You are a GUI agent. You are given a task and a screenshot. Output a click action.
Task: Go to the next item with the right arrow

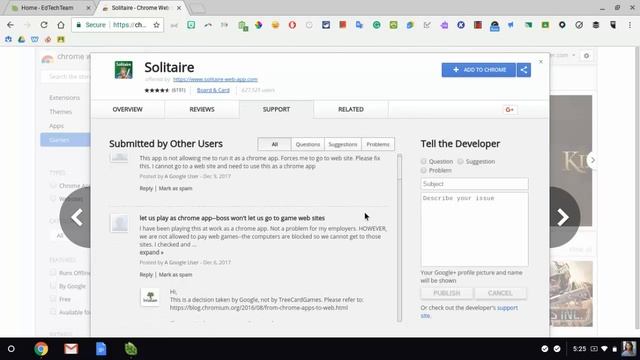[564, 217]
